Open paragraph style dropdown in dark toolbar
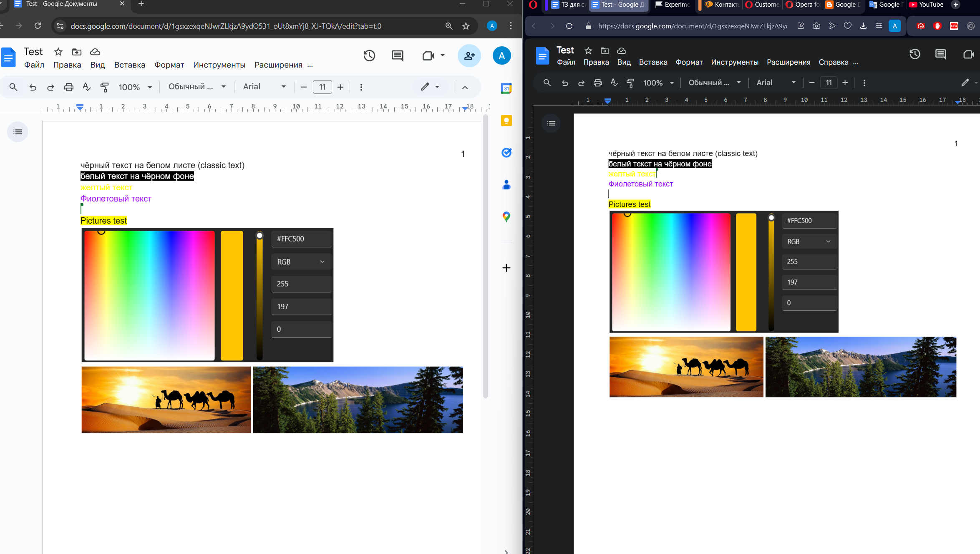This screenshot has height=554, width=980. pos(714,83)
